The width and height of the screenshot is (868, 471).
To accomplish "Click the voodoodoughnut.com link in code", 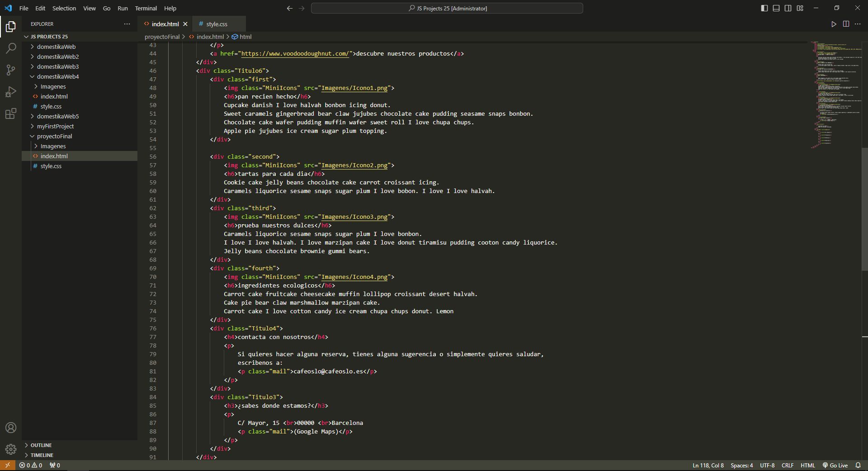I will click(295, 53).
